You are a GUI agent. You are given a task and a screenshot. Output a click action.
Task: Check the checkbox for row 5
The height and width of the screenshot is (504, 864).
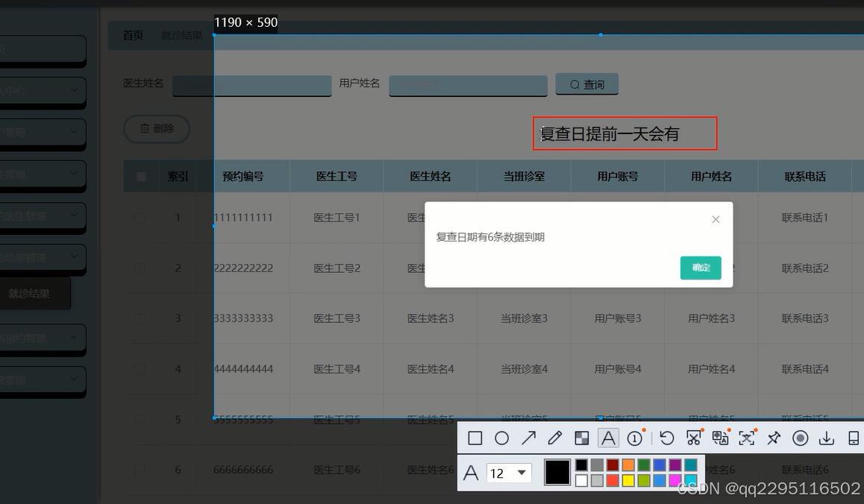(x=141, y=420)
